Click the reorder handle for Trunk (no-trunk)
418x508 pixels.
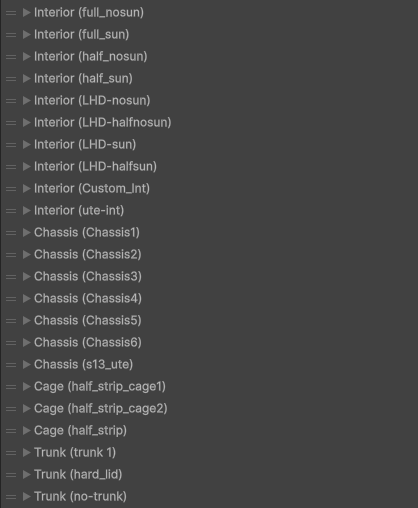(11, 497)
